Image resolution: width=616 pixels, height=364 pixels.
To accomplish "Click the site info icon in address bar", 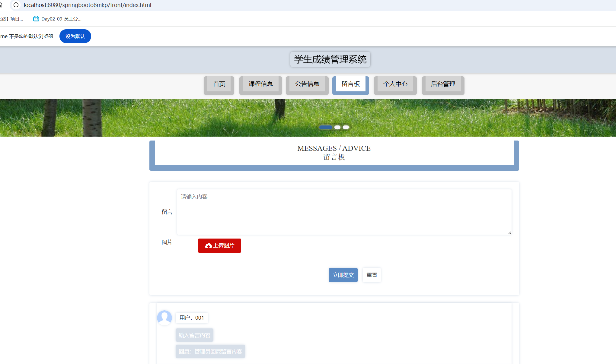I will tap(16, 5).
